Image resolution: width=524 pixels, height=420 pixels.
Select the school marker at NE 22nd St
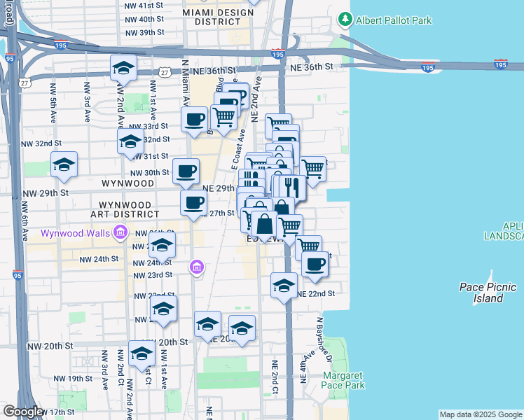284,286
